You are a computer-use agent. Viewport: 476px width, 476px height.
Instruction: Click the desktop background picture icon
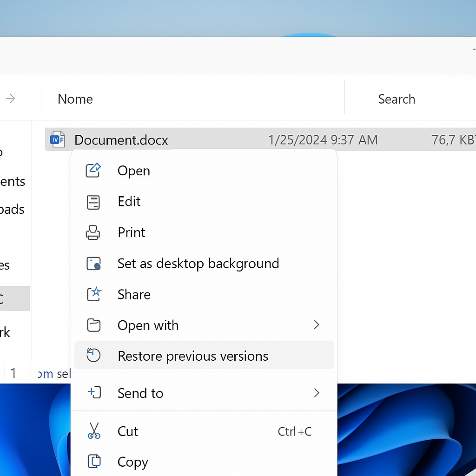[93, 264]
